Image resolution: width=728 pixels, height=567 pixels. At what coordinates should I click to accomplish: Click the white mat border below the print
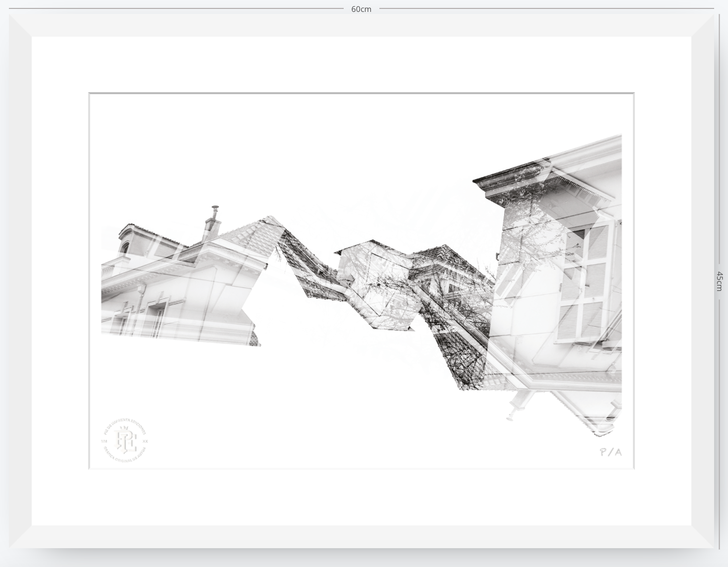[x=362, y=497]
